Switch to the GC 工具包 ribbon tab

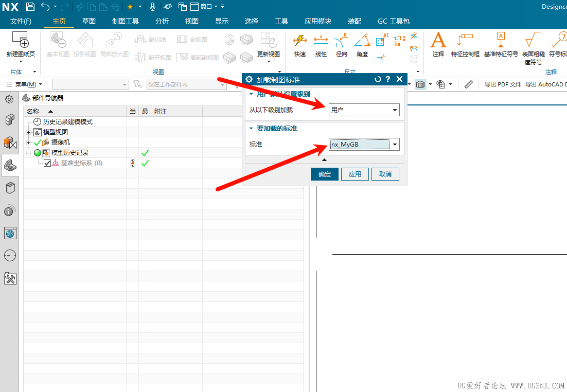394,21
